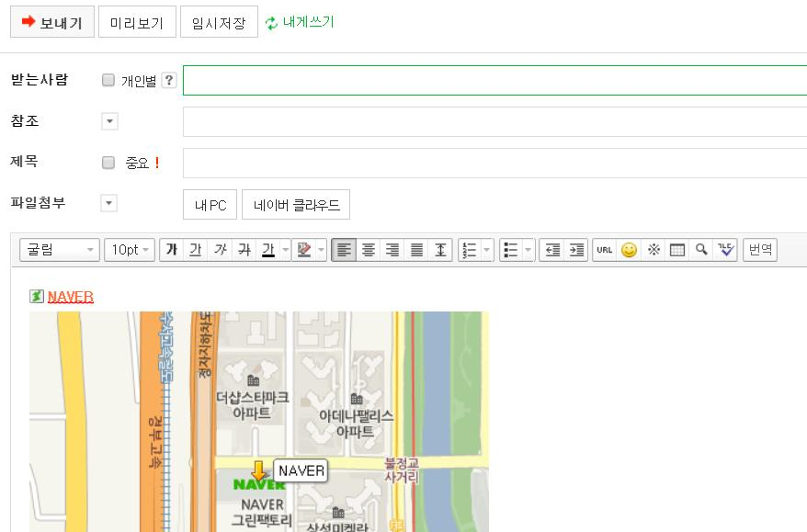Align text to the right
The height and width of the screenshot is (532, 807).
(x=392, y=250)
